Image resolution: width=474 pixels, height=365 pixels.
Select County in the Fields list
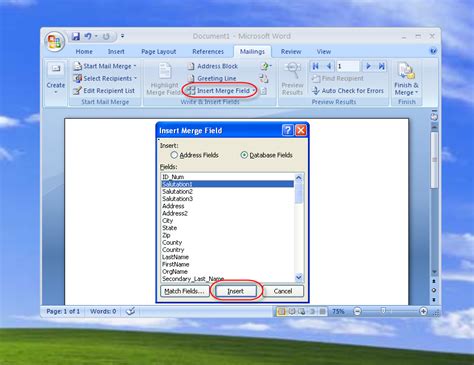point(228,242)
